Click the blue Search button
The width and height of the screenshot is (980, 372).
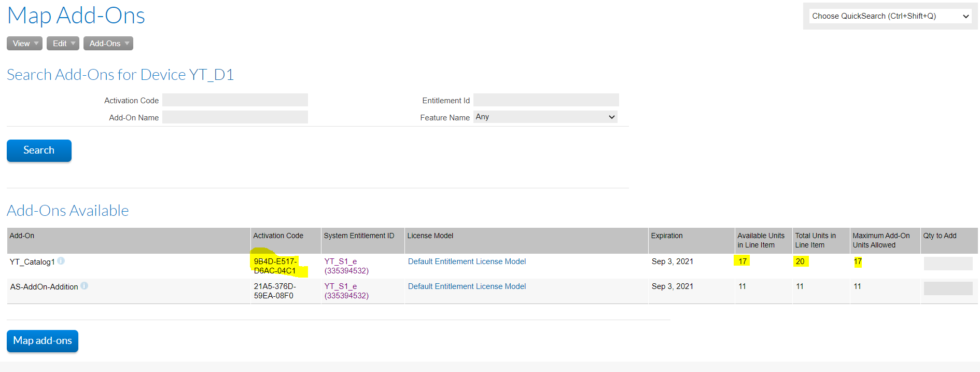click(39, 150)
